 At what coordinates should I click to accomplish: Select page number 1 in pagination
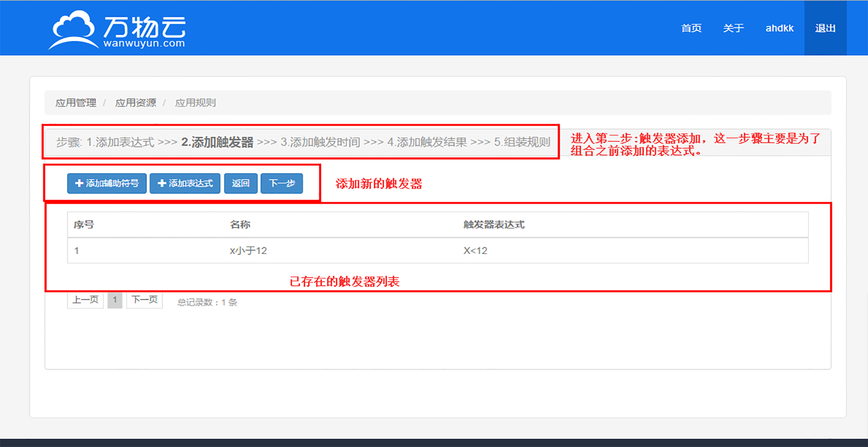[x=115, y=300]
